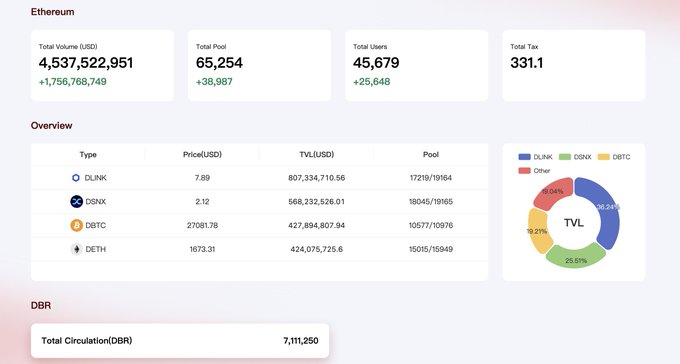
Task: Toggle the blue DLINK legend swatch
Action: pos(524,157)
